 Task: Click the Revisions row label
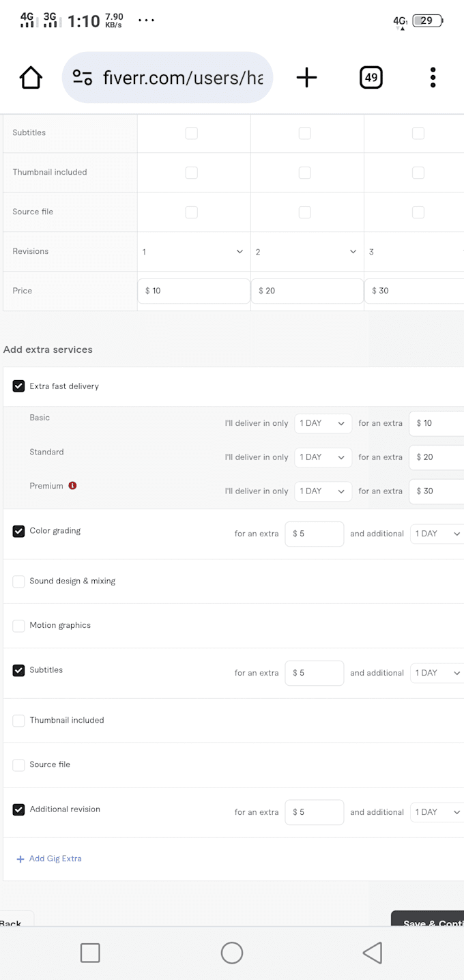click(x=31, y=251)
